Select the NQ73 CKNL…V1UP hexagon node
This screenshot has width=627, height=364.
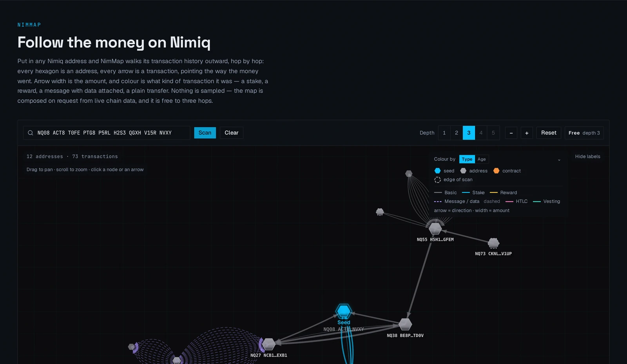pos(493,243)
